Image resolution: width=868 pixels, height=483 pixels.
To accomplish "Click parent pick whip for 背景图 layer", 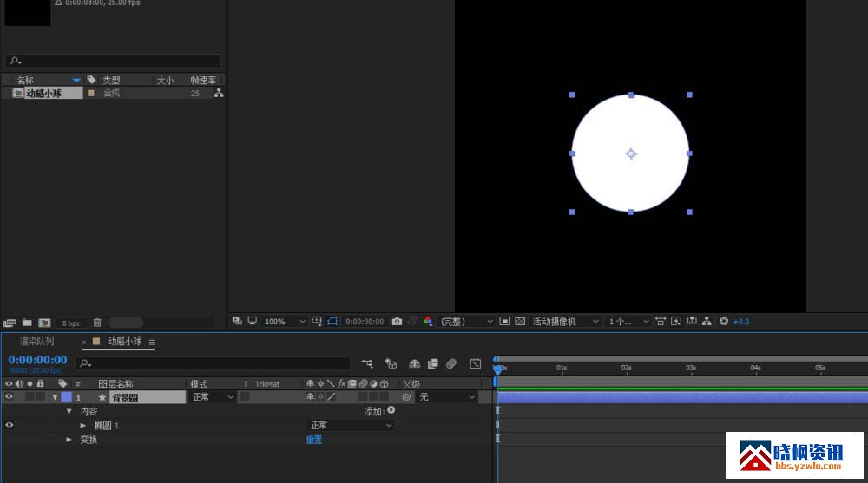I will pos(407,396).
